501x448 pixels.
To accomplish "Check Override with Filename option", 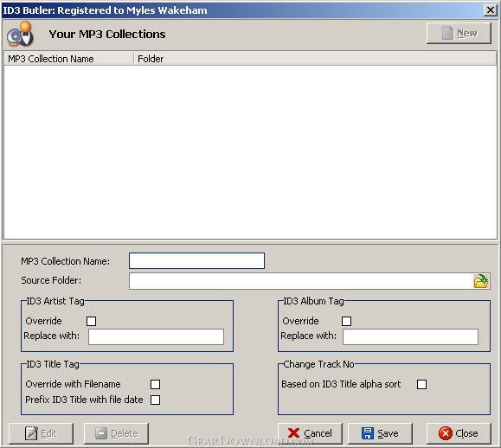I will 155,384.
